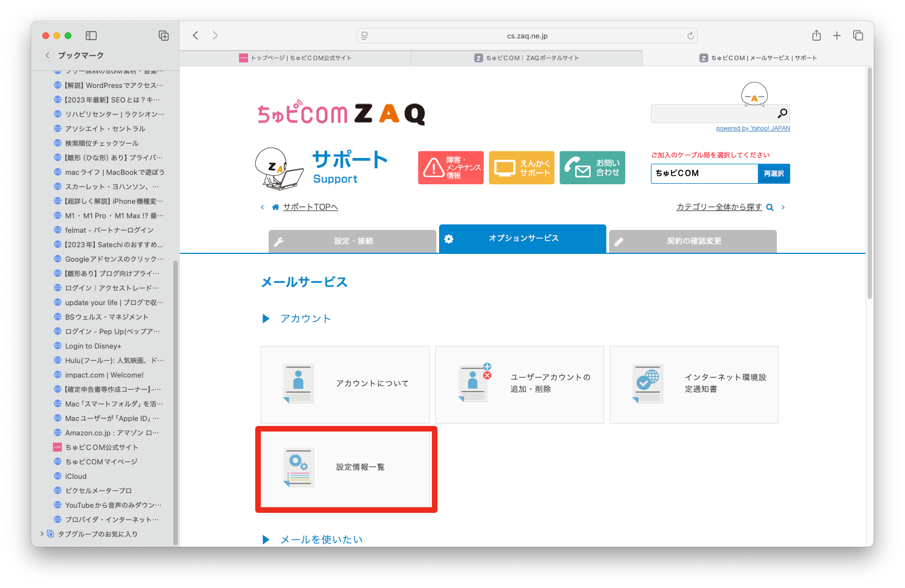The width and height of the screenshot is (905, 588).
Task: Open powered by Yahoo! JAPAN link
Action: coord(753,128)
